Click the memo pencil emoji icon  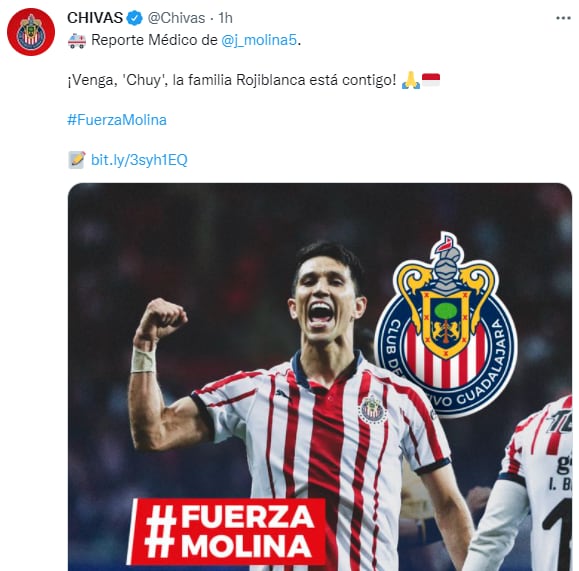click(77, 160)
